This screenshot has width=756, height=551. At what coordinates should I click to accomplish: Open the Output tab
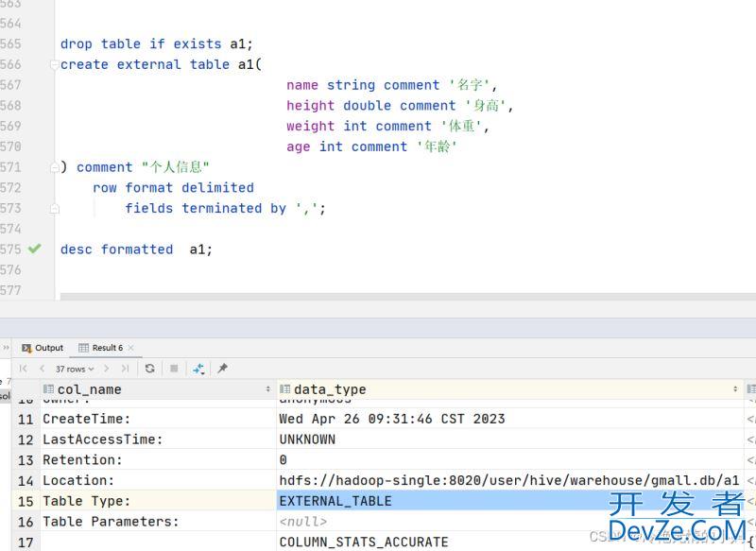[x=43, y=348]
